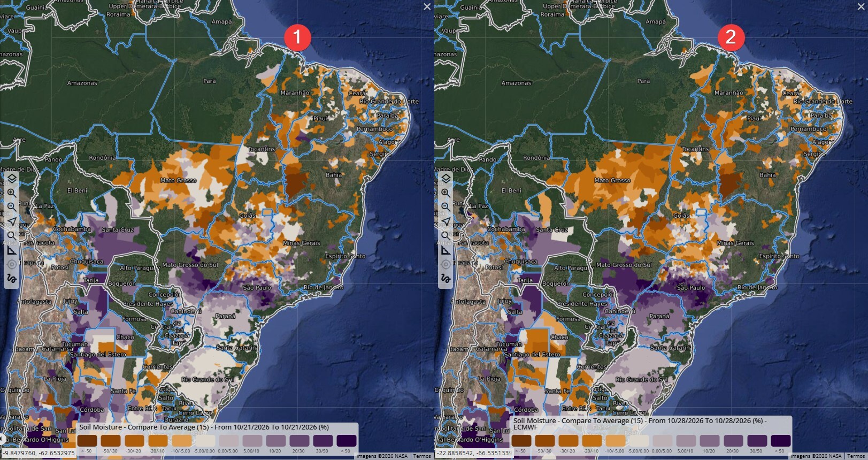Viewport: 868px width, 460px height.
Task: Click the Bahia label on right map
Action: click(x=767, y=175)
